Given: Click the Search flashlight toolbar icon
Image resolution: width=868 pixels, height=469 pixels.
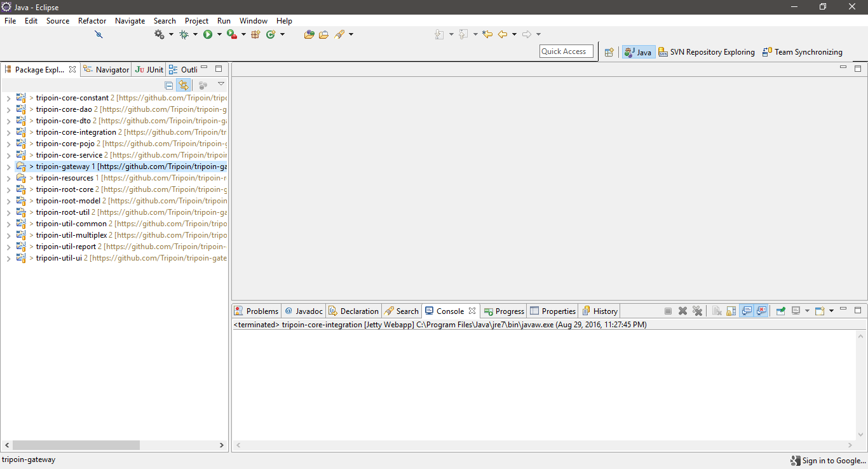Looking at the screenshot, I should 339,34.
